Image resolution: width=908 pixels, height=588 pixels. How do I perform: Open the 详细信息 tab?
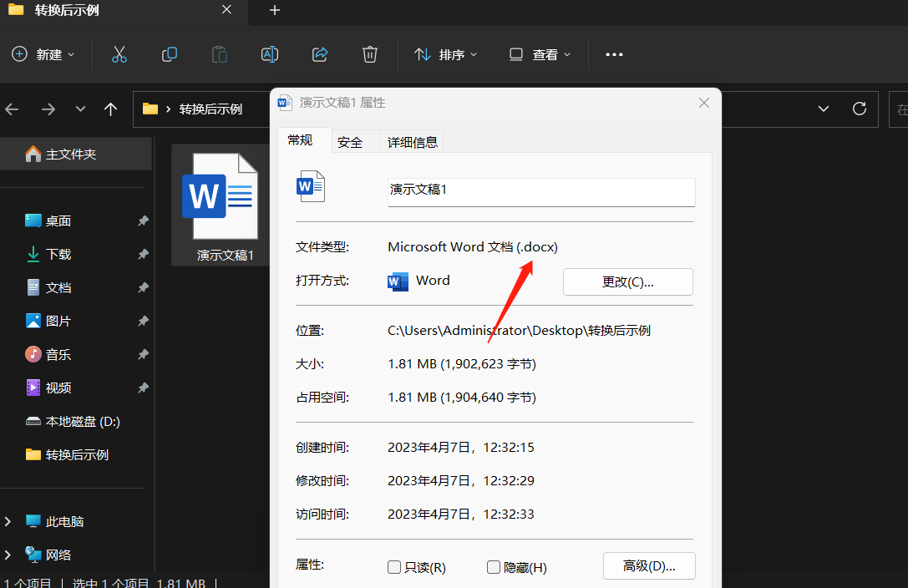(x=412, y=141)
